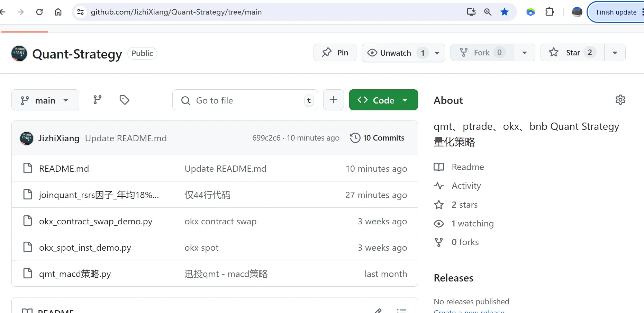Image resolution: width=644 pixels, height=313 pixels.
Task: Open the joinquant_rsrs因子 file
Action: [x=99, y=195]
